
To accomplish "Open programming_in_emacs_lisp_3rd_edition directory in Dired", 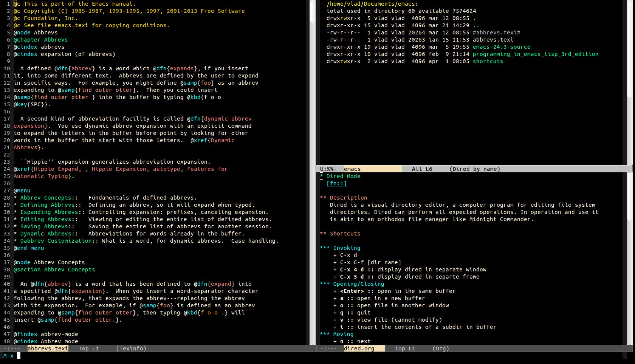I will (535, 54).
